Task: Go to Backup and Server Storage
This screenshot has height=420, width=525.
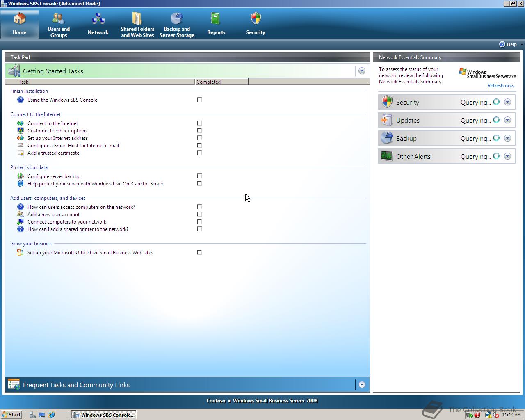Action: coord(177,25)
